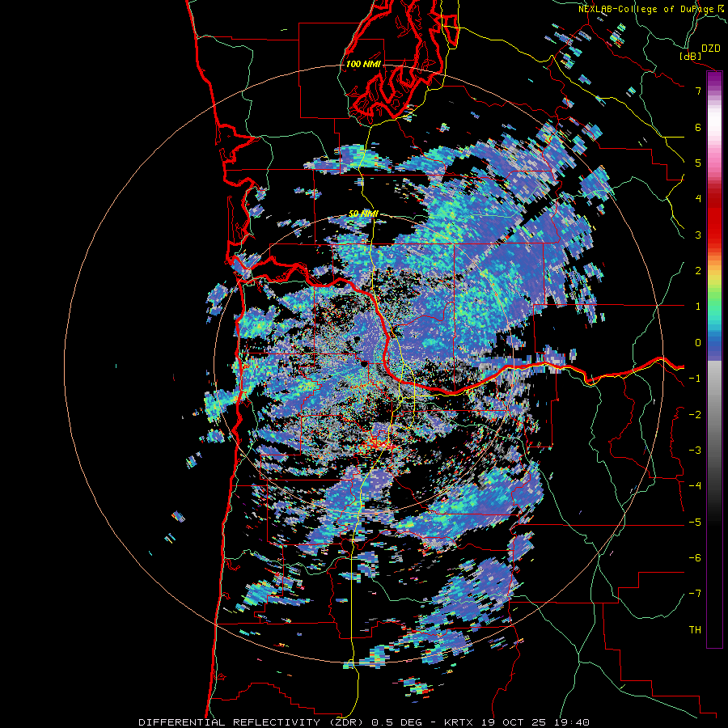Click the [dB] units label
The height and width of the screenshot is (728, 728).
689,56
